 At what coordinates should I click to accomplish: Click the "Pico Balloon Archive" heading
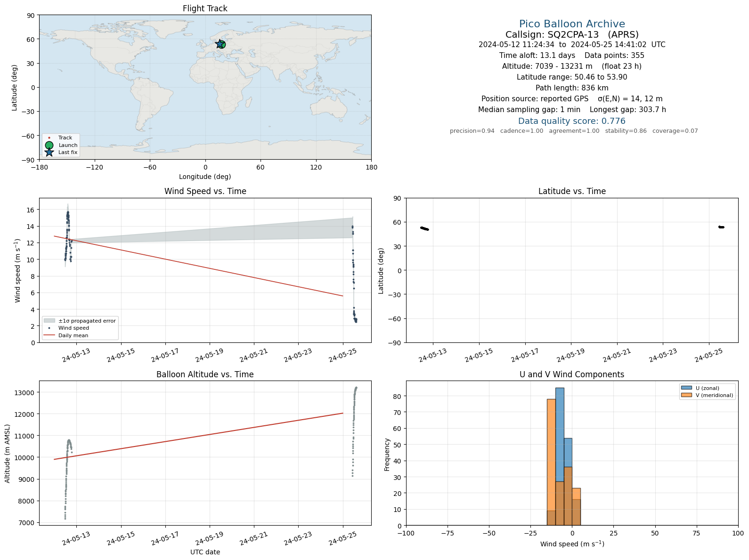tap(572, 24)
